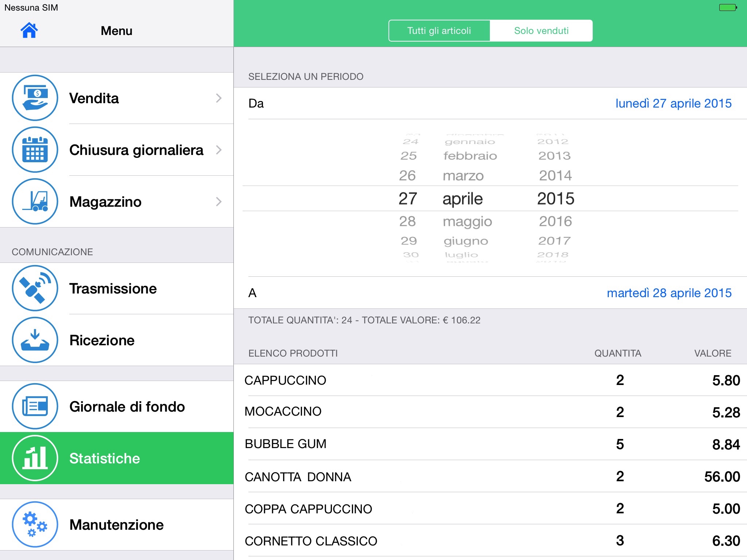Tap the value 5.80 for CAPPUCCINO
Screen dimensions: 747x560
click(726, 380)
